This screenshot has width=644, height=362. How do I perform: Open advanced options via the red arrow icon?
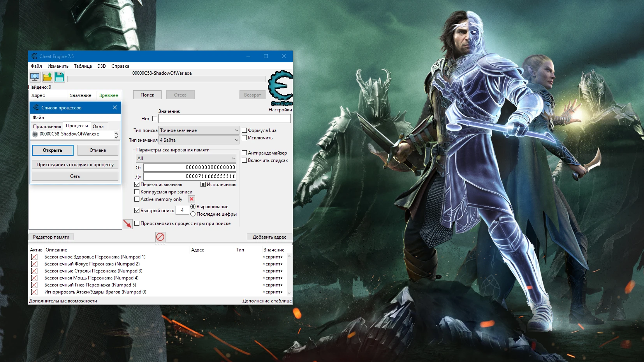click(127, 224)
